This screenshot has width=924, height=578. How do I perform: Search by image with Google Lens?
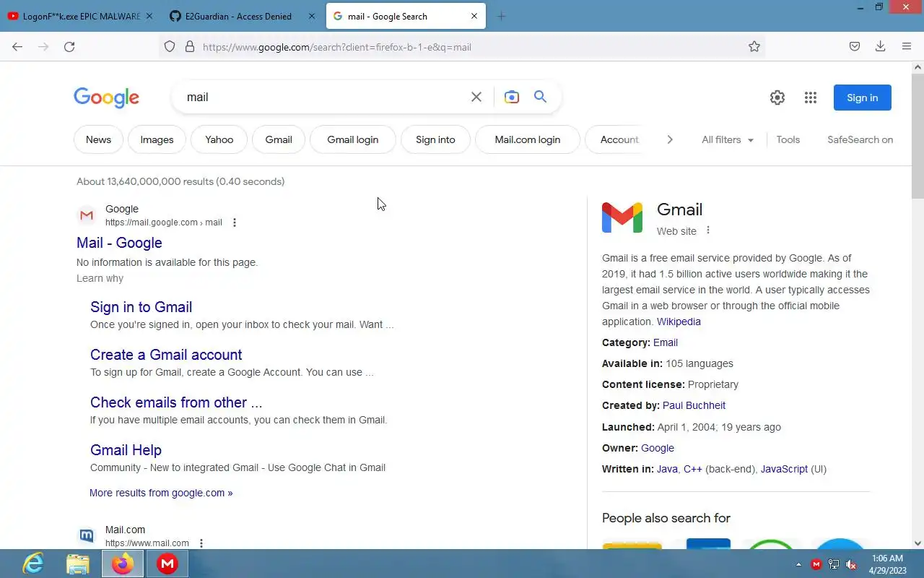[x=512, y=97]
